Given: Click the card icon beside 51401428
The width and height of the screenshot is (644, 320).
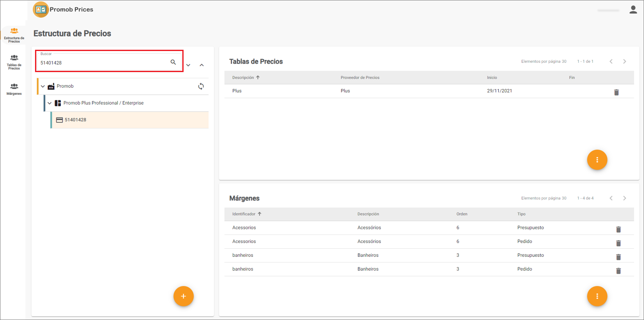Looking at the screenshot, I should (60, 120).
